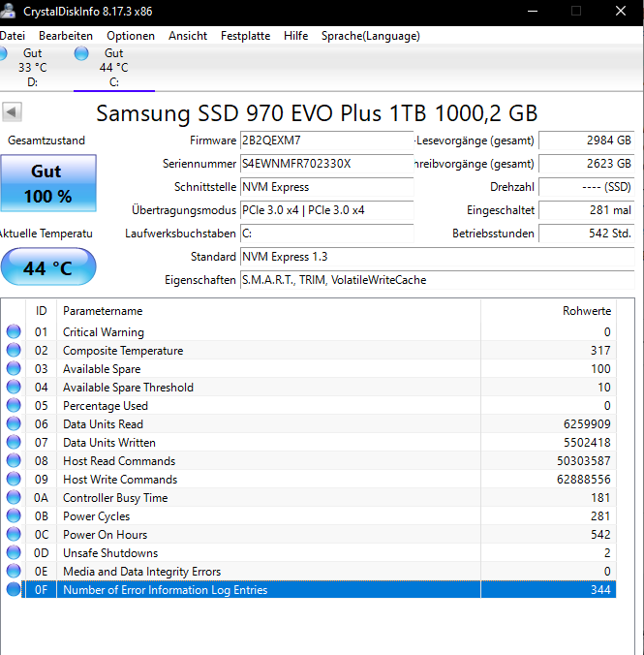Viewport: 644px width, 655px height.
Task: Click the Betriebsstunden value 542 Std.
Action: tap(586, 234)
